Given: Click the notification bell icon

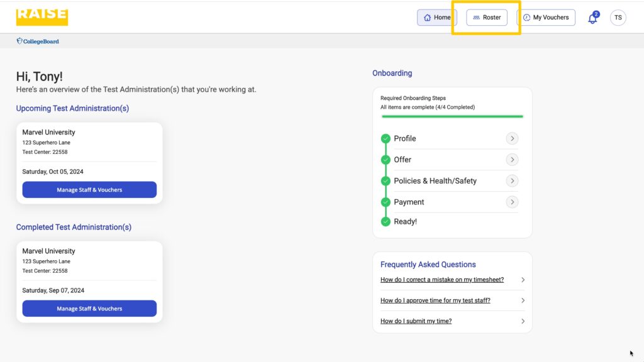Looking at the screenshot, I should point(592,18).
